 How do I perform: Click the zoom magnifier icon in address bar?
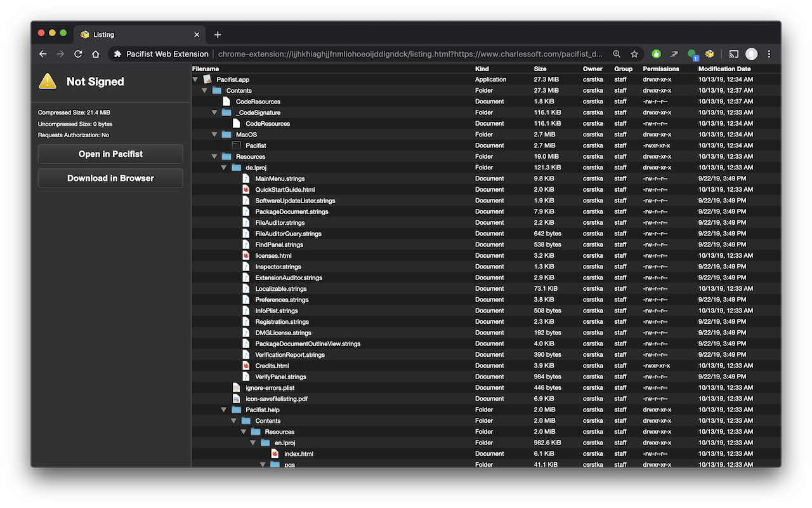click(616, 54)
